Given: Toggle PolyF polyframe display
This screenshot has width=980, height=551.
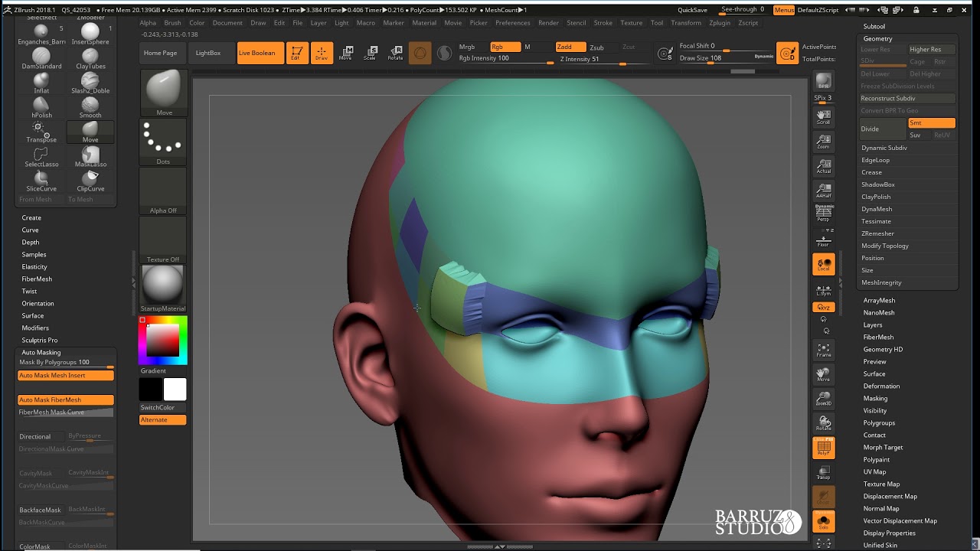Looking at the screenshot, I should click(x=824, y=448).
